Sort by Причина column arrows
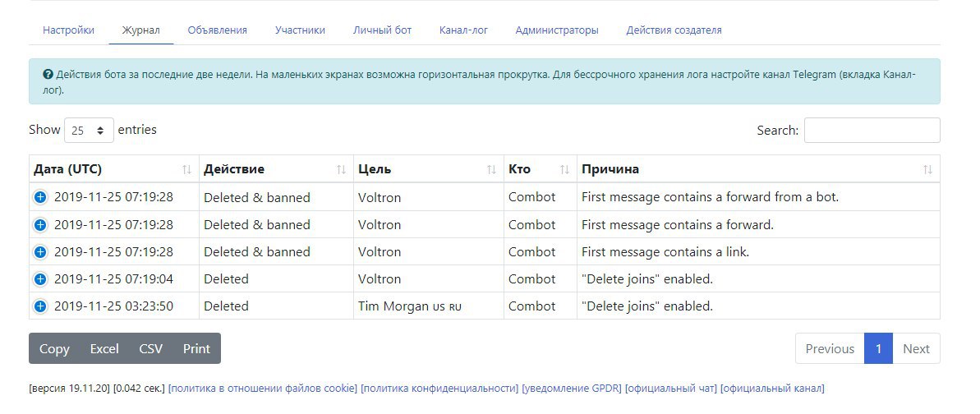980x414 pixels. (927, 169)
